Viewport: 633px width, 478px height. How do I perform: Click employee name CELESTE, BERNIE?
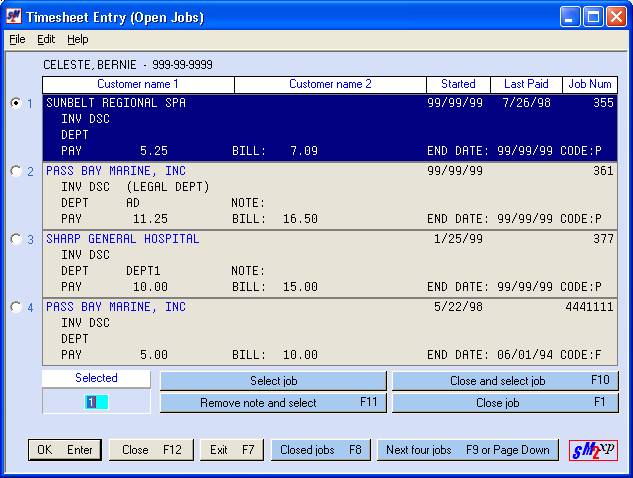tap(90, 65)
